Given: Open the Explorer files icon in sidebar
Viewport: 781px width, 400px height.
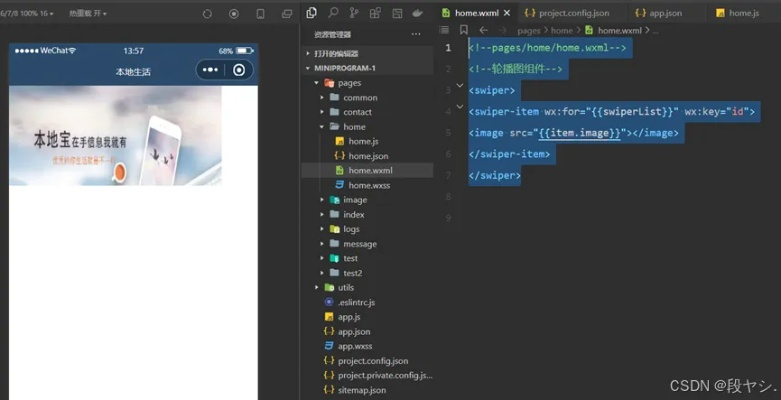Looking at the screenshot, I should point(312,13).
